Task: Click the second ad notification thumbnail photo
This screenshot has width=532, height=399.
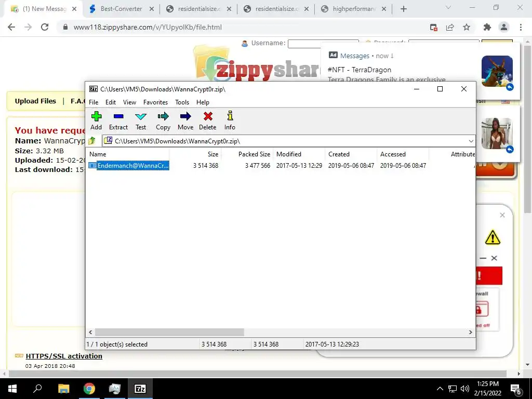Action: tap(497, 134)
